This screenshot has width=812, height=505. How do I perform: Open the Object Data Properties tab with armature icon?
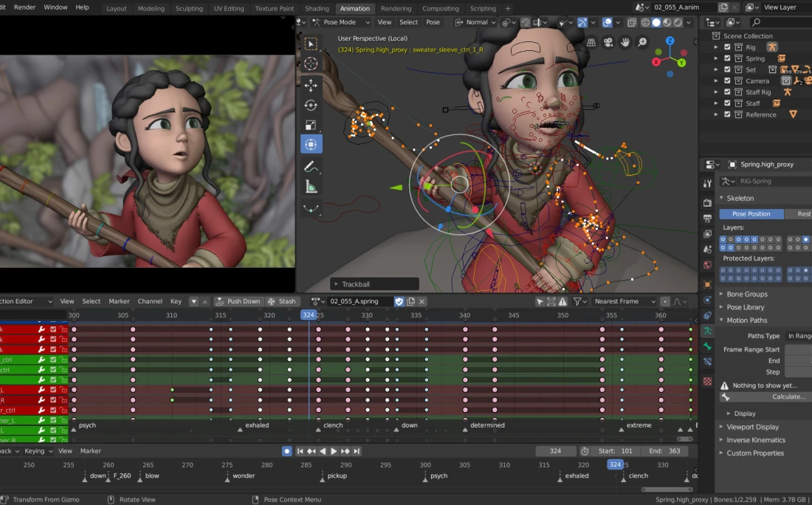tap(707, 330)
